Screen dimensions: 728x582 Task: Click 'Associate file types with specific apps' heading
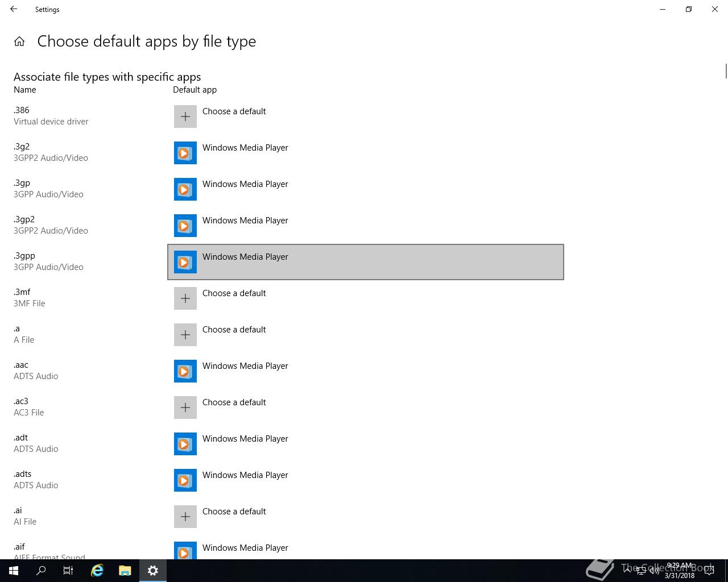click(x=107, y=77)
